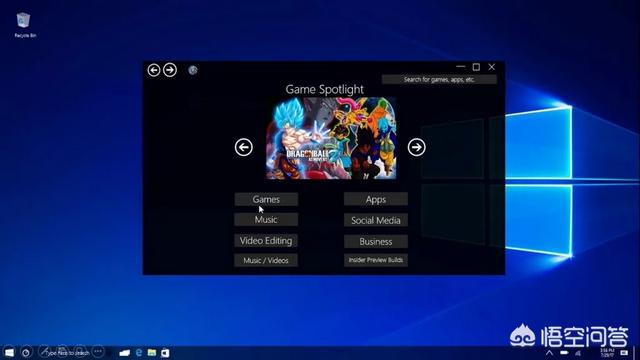Open the Dragon Ball spotlight image
Screen dimensions: 640x360
coord(331,138)
